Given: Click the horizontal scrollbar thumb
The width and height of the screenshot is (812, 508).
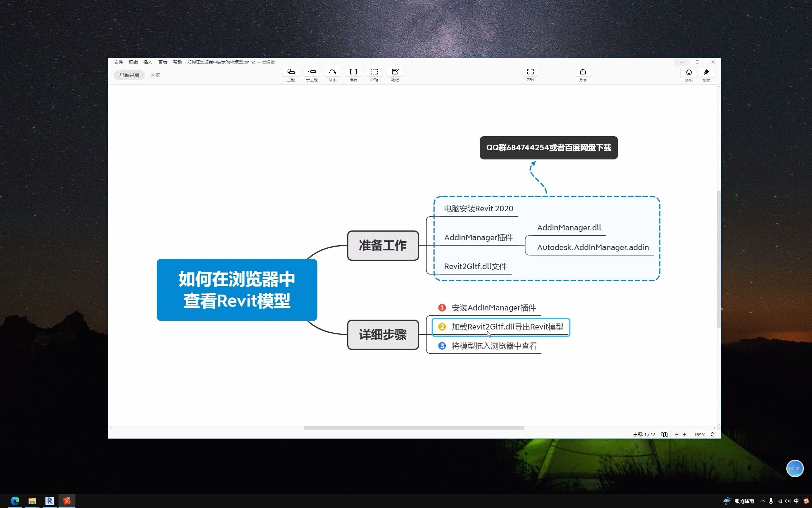Looking at the screenshot, I should click(414, 428).
